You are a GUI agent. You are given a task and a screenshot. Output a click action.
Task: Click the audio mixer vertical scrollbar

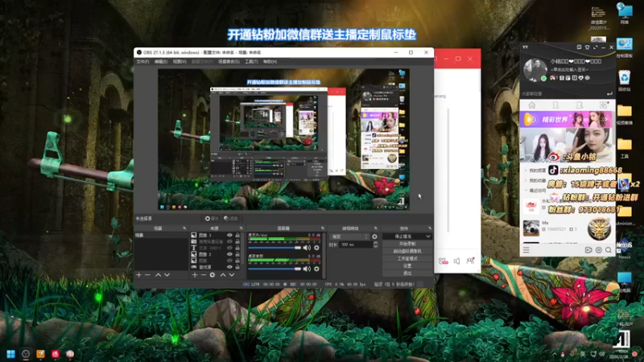point(324,255)
